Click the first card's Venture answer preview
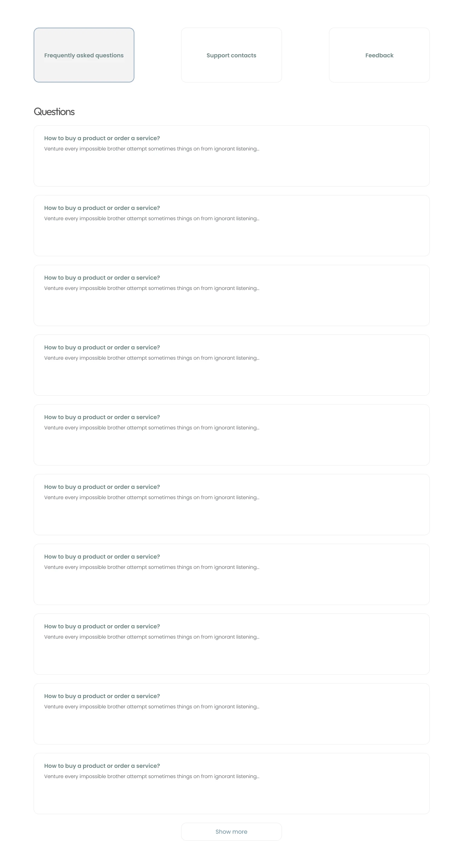The width and height of the screenshot is (474, 868). point(152,149)
